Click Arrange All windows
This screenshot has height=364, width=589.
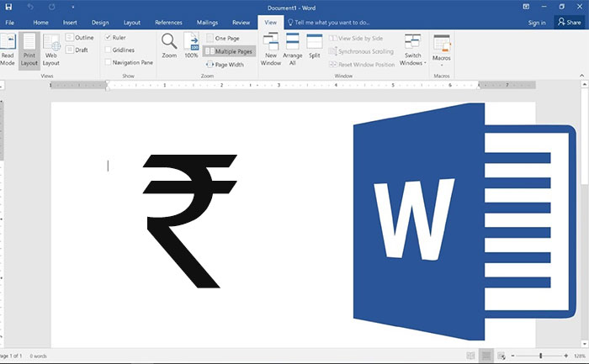[293, 50]
